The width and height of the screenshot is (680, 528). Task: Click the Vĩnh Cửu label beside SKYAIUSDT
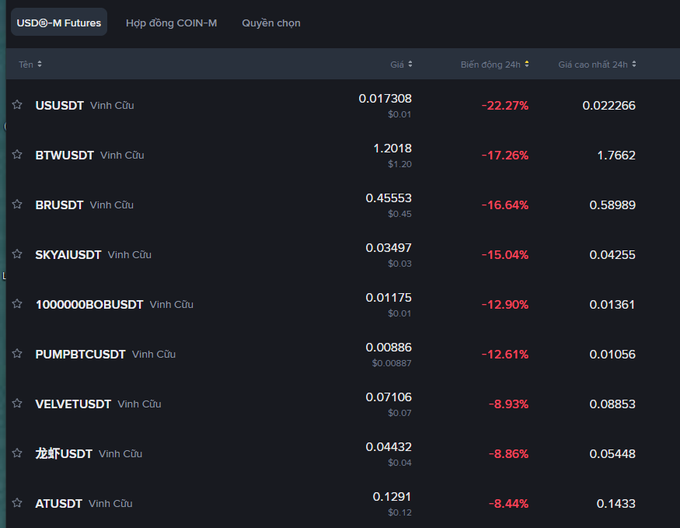130,255
